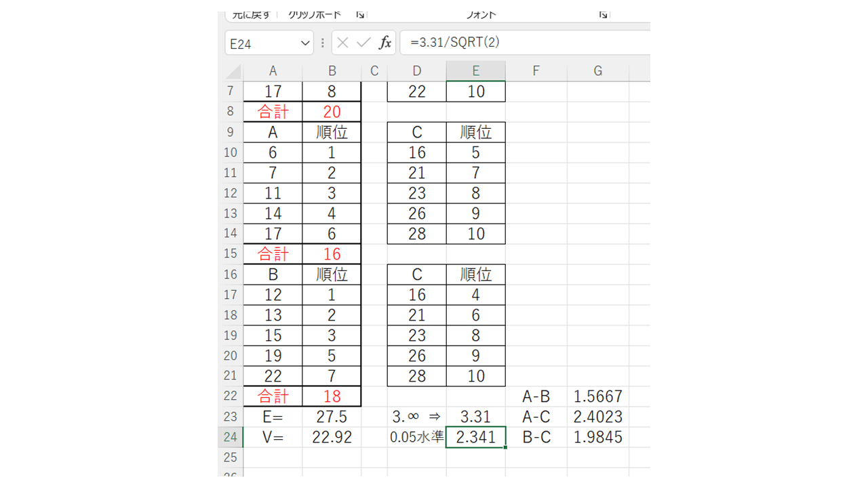Click the cell containing 27.5
This screenshot has height=488, width=868.
coord(332,417)
